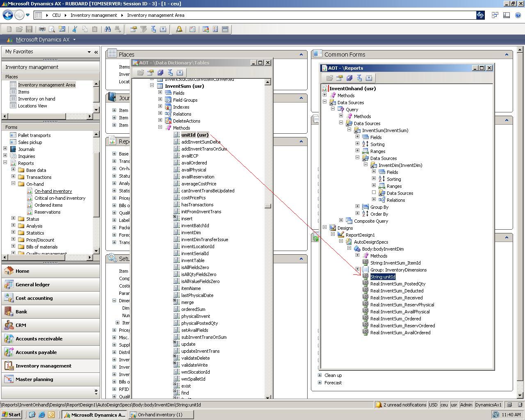The height and width of the screenshot is (420, 525).
Task: Click Import icon in AOT Tables toolbar
Action: pyautogui.click(x=170, y=73)
